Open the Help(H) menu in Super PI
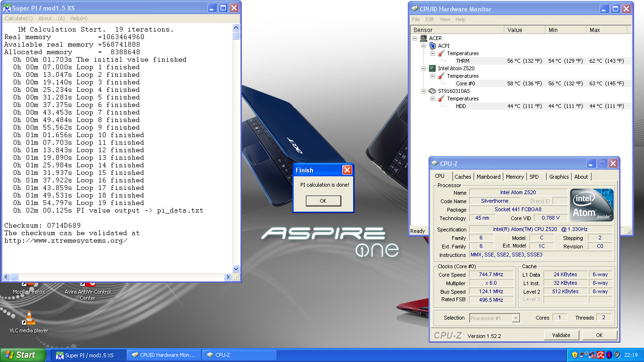Viewport: 644px width, 362px height. pos(79,18)
